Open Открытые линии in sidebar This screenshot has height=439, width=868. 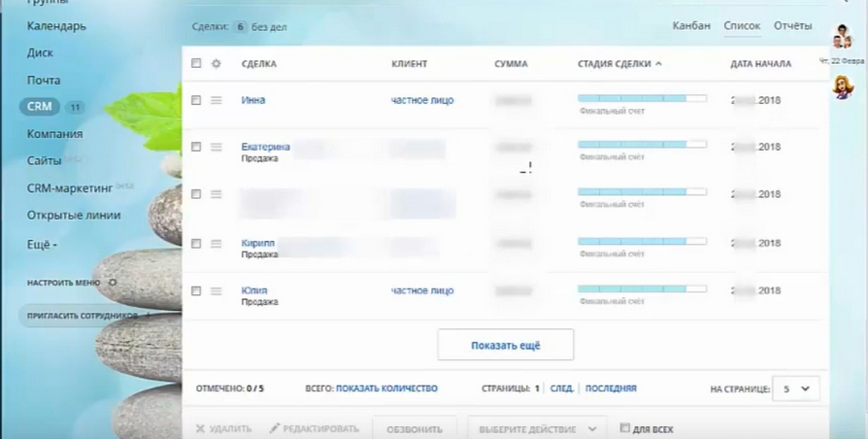(74, 216)
